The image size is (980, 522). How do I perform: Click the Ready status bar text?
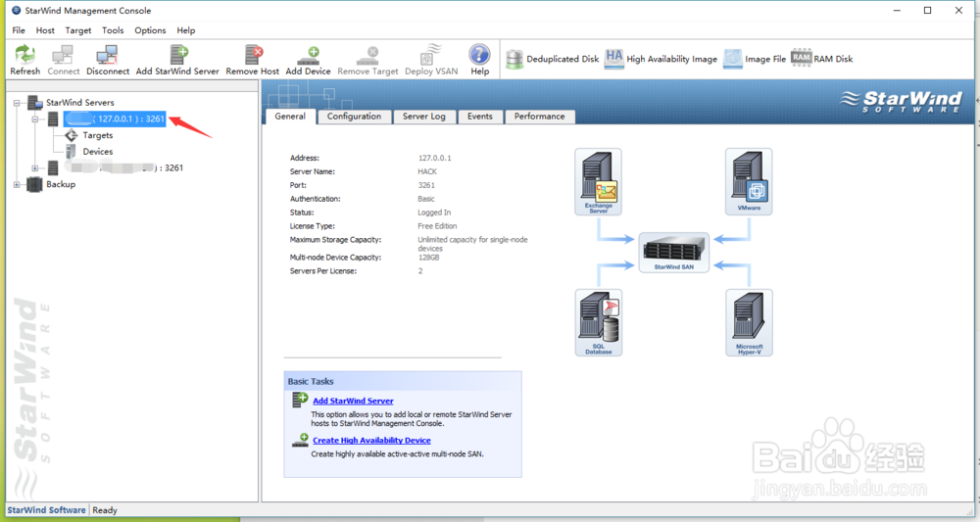(x=105, y=510)
